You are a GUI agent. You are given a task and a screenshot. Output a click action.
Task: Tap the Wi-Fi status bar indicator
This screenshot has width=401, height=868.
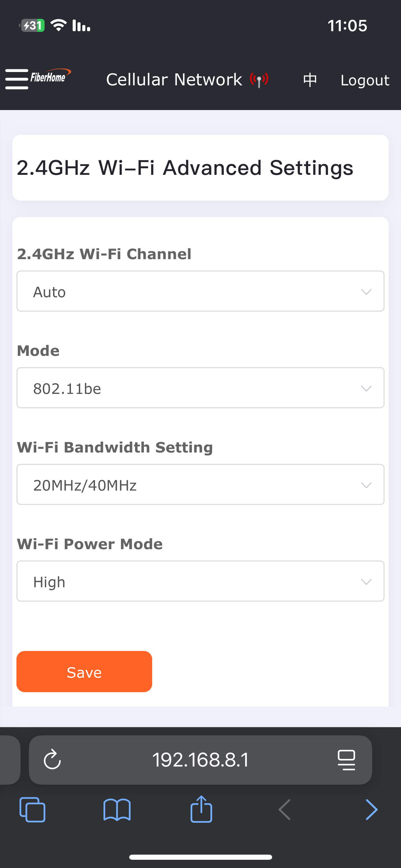(x=59, y=25)
